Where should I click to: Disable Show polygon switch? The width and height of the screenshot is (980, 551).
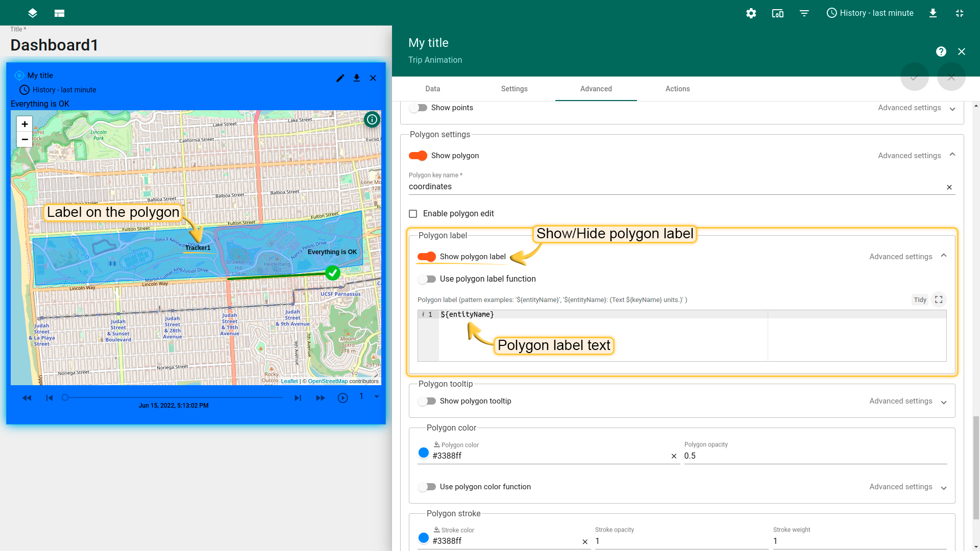click(419, 156)
